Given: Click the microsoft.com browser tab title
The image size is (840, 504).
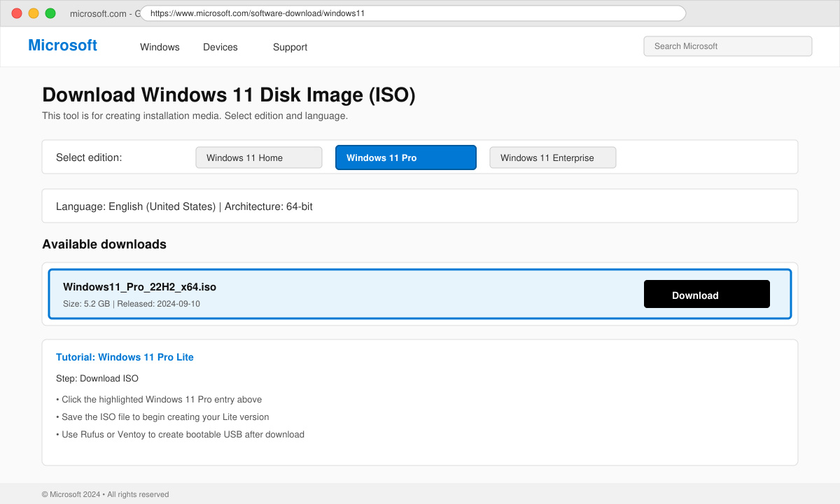Looking at the screenshot, I should point(105,13).
